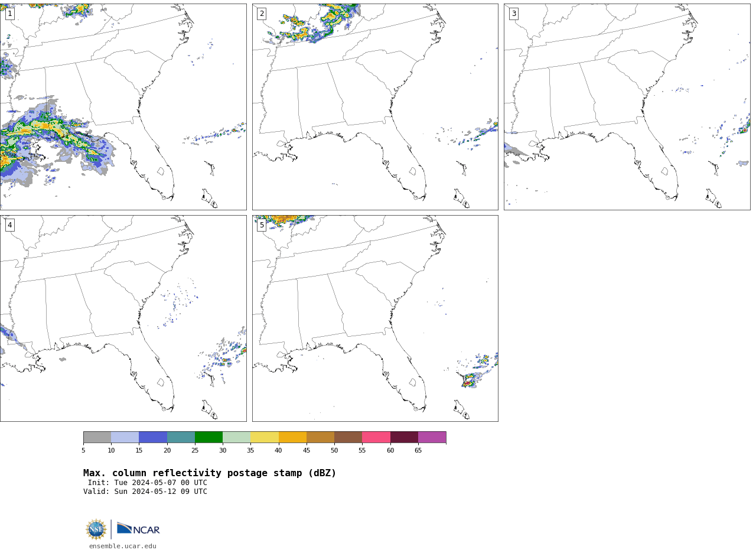756x553 pixels.
Task: Click the light lavender 10-15 dBZ swatch
Action: 125,437
